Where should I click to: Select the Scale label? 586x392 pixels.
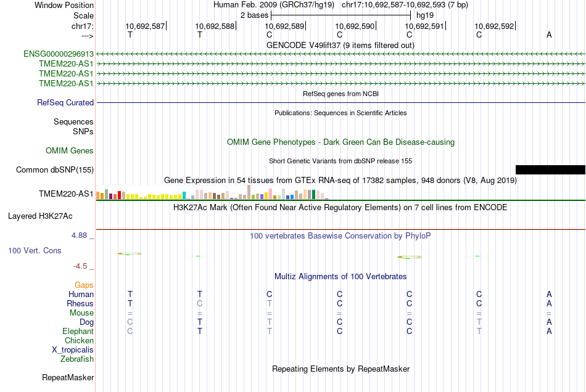(84, 15)
